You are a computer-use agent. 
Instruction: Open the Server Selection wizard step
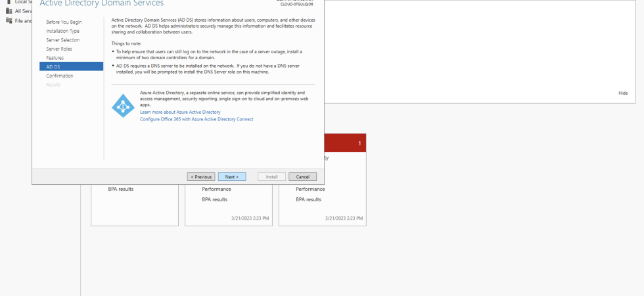click(63, 40)
